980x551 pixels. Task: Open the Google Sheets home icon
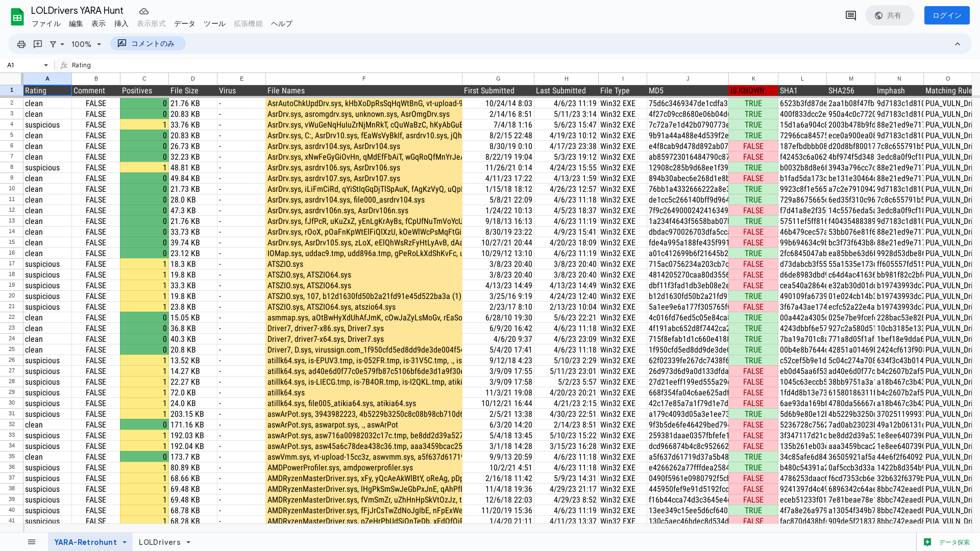pos(17,16)
